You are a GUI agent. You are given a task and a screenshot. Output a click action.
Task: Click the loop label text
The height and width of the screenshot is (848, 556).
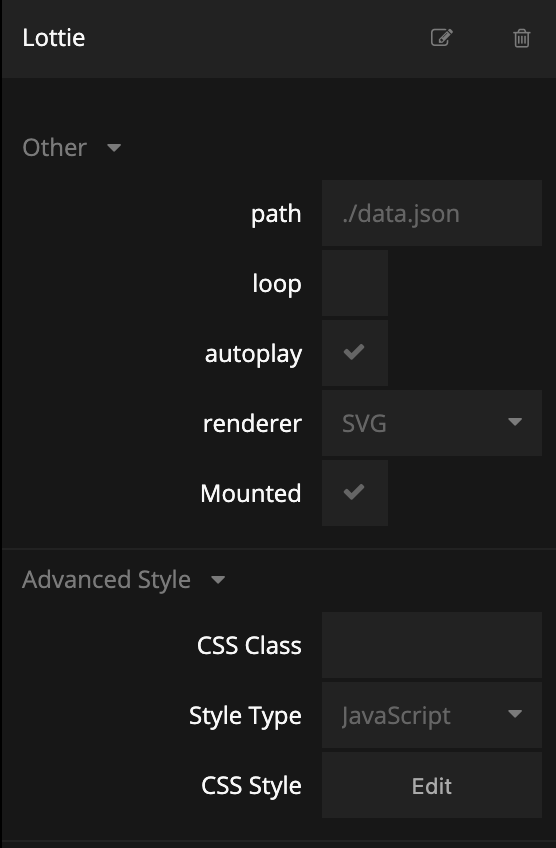[x=277, y=284]
